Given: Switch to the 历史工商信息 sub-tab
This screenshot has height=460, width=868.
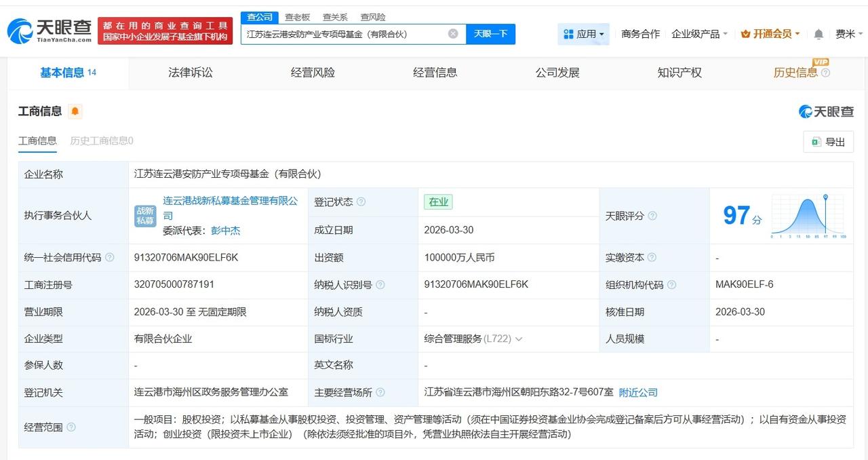Looking at the screenshot, I should (x=100, y=141).
